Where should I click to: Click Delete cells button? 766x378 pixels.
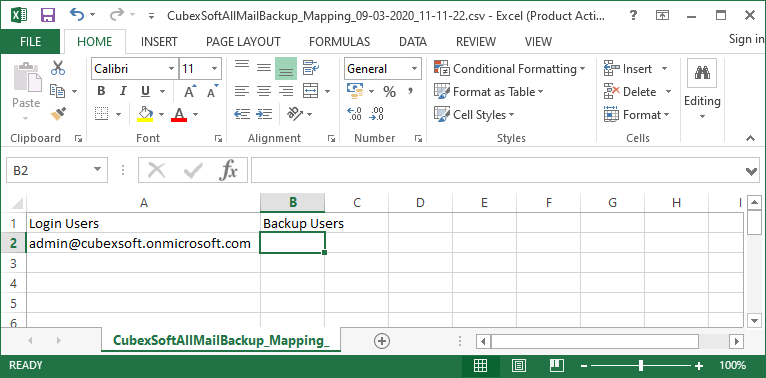coord(631,92)
